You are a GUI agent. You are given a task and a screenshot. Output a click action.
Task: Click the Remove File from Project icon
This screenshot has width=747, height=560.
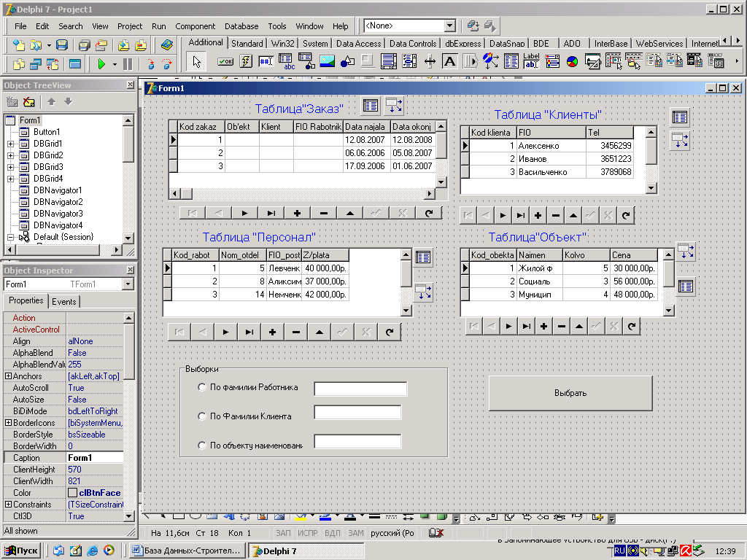pos(141,44)
